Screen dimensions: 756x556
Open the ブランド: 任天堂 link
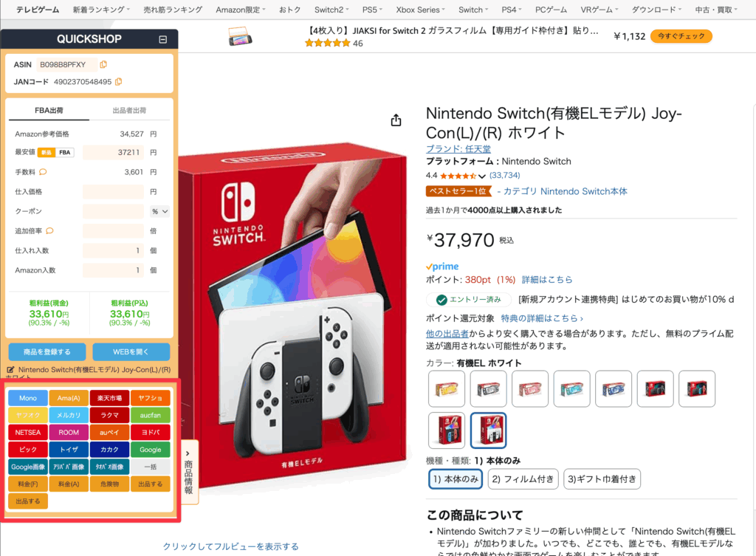(458, 148)
